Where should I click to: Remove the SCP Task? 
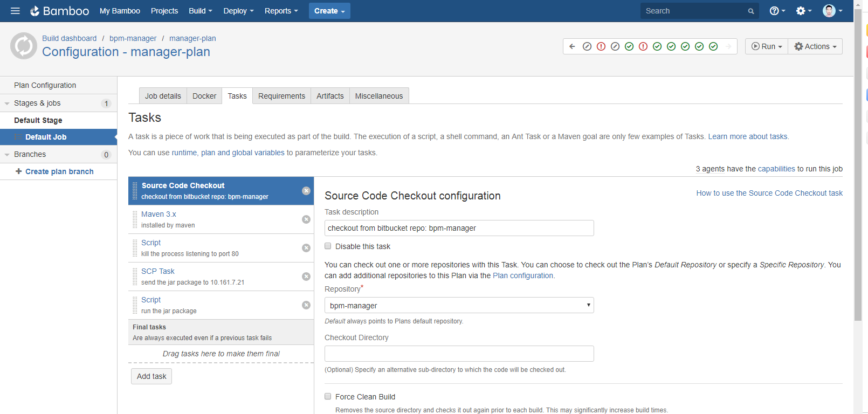[306, 277]
